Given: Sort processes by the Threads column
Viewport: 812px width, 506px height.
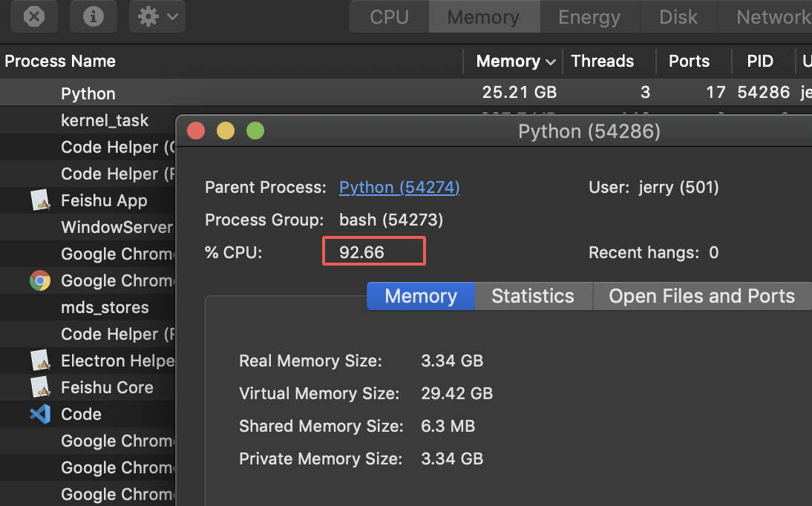Looking at the screenshot, I should [602, 61].
